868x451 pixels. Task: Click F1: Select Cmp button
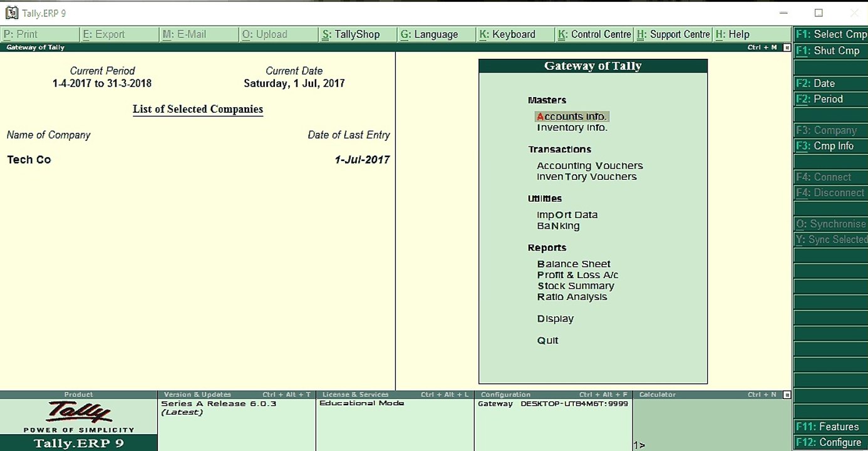coord(831,34)
